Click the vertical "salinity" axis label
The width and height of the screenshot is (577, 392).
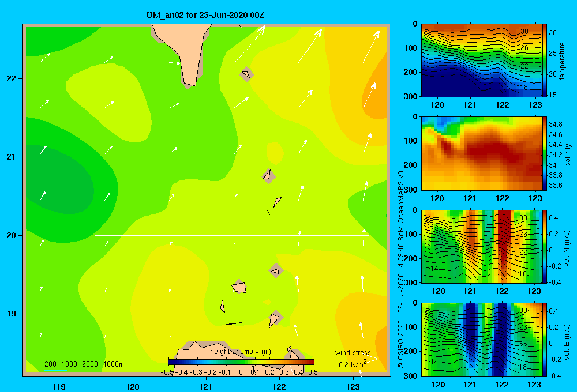[x=568, y=154]
